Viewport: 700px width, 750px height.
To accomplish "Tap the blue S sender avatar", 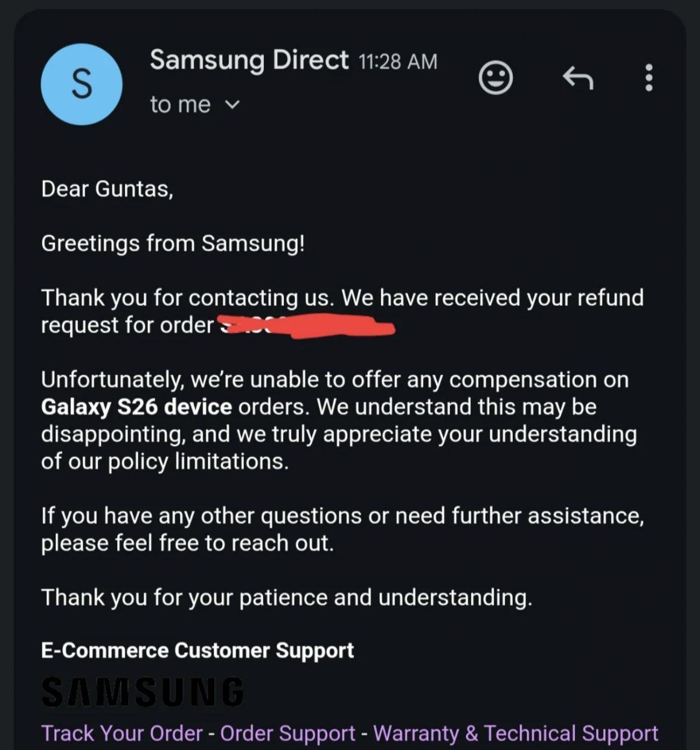I will [x=82, y=84].
